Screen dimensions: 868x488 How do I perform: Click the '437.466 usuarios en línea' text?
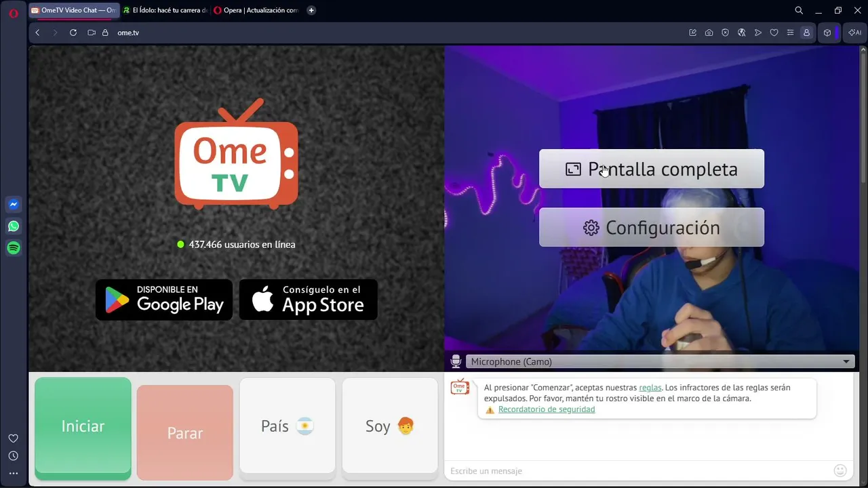click(x=242, y=245)
